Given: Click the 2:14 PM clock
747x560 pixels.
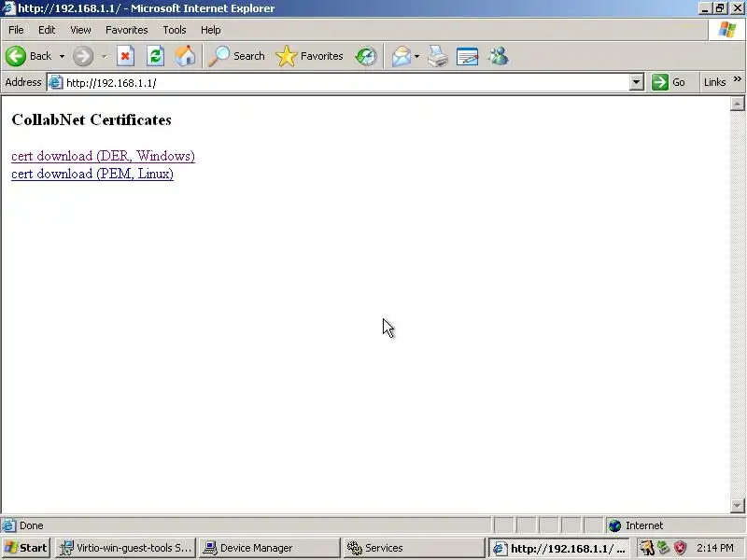Looking at the screenshot, I should (x=714, y=548).
